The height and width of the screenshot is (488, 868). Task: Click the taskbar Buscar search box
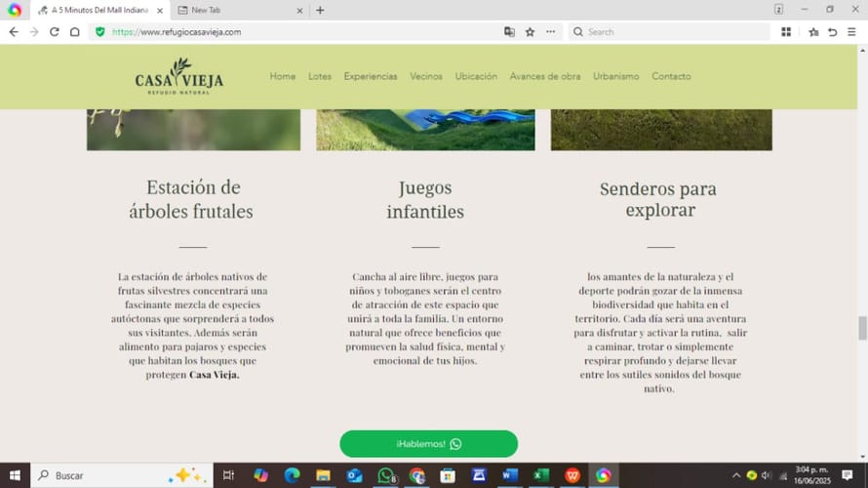tap(122, 475)
